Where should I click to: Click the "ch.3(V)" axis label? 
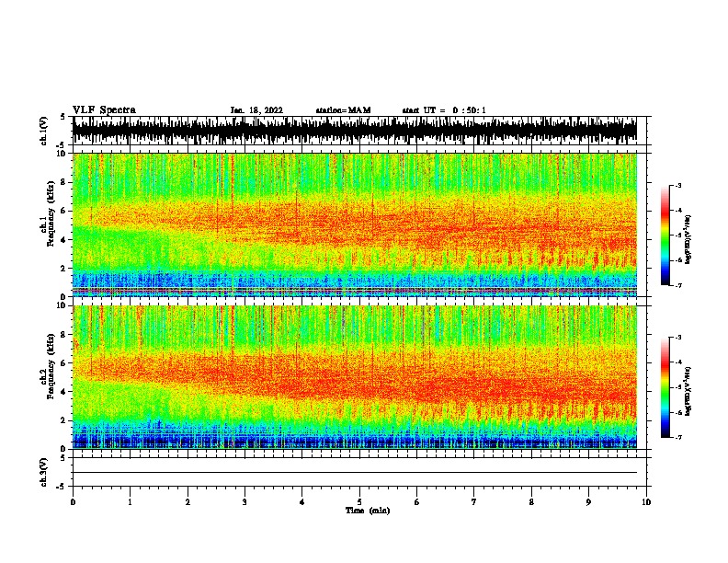(44, 472)
